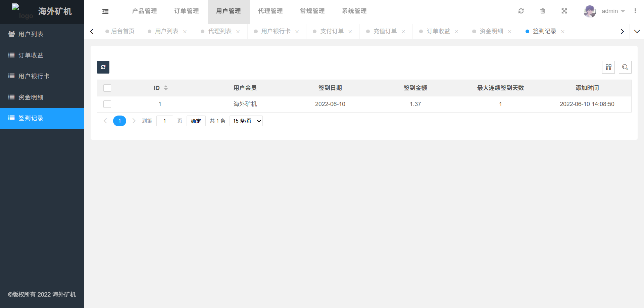
Task: Check the checkbox for row ID 1
Action: (107, 104)
